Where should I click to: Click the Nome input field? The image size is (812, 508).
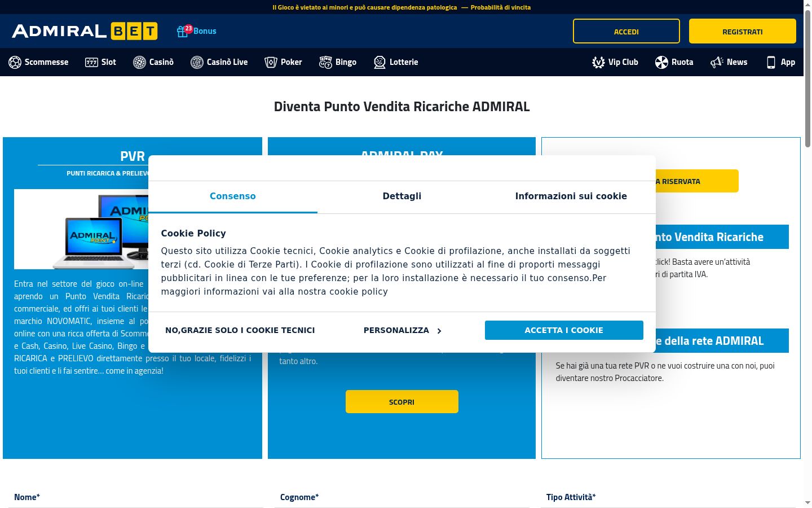(136, 497)
